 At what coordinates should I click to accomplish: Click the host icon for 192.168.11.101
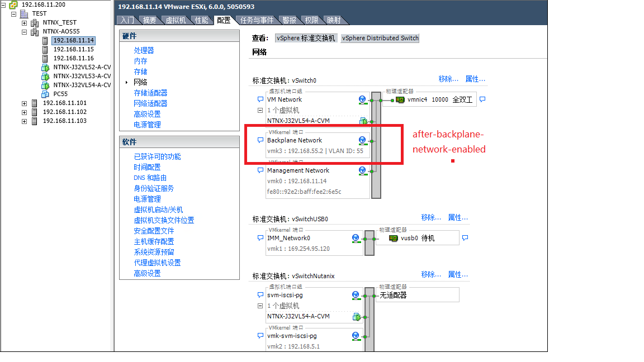[35, 103]
